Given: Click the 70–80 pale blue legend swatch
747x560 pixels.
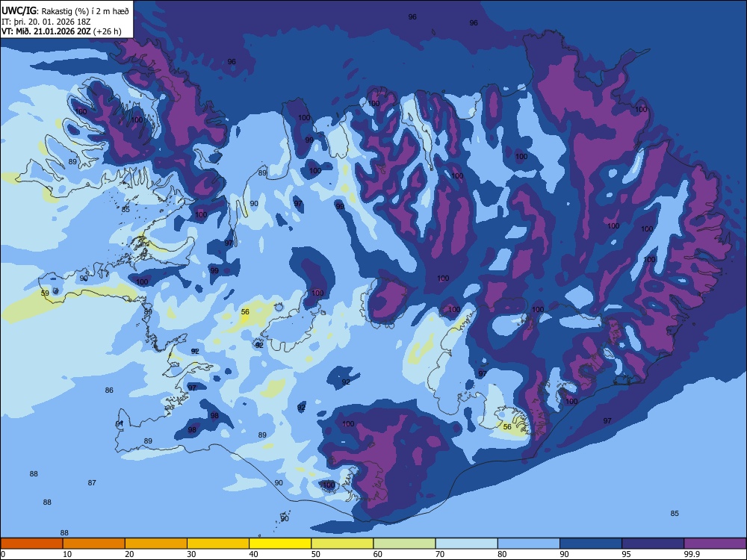Looking at the screenshot, I should tap(466, 544).
